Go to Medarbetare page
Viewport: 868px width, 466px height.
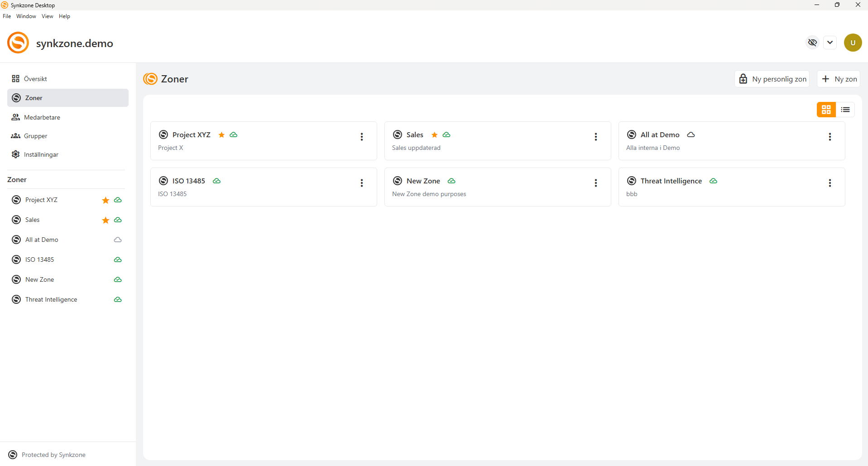point(68,117)
